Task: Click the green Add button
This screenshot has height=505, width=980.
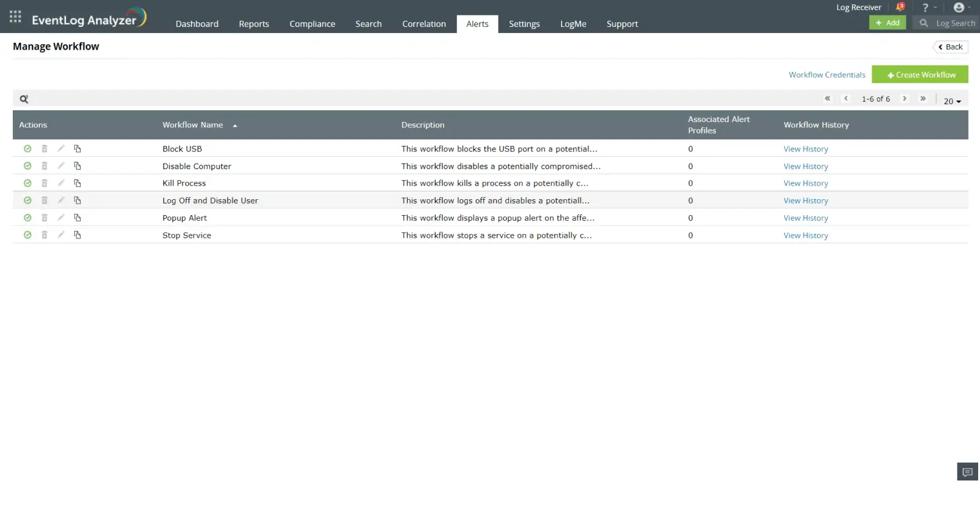Action: [888, 23]
